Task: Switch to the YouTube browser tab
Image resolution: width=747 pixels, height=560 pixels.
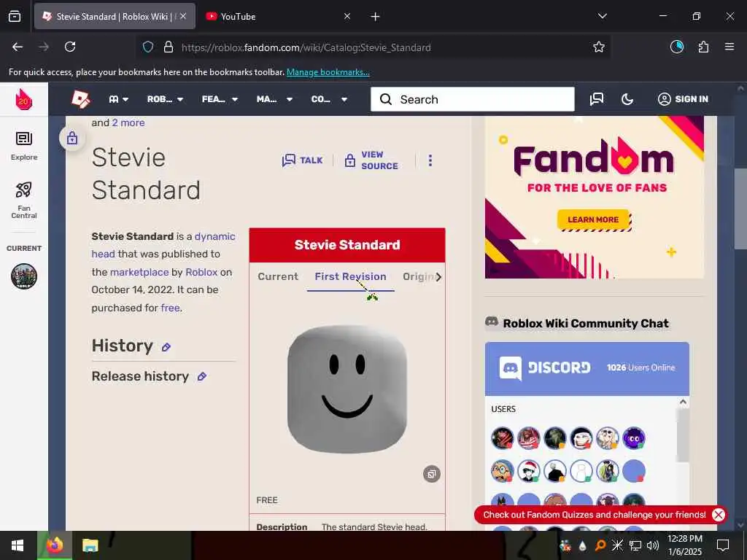Action: coord(278,16)
